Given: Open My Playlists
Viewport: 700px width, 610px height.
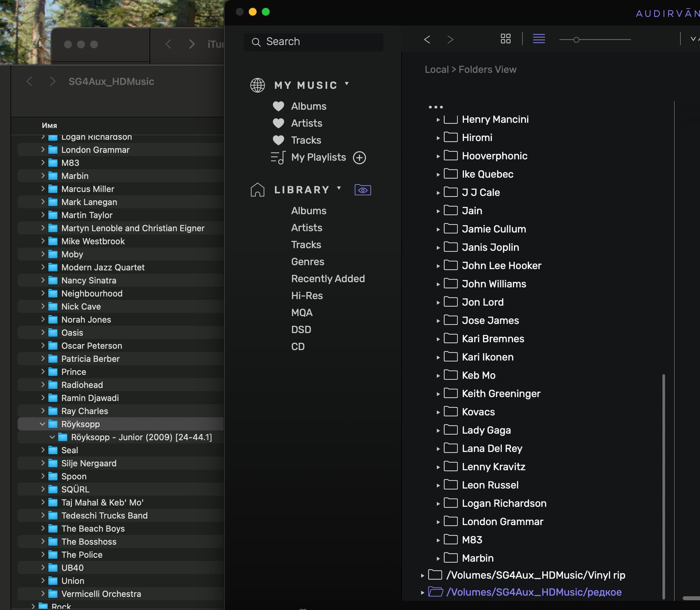Looking at the screenshot, I should point(318,157).
